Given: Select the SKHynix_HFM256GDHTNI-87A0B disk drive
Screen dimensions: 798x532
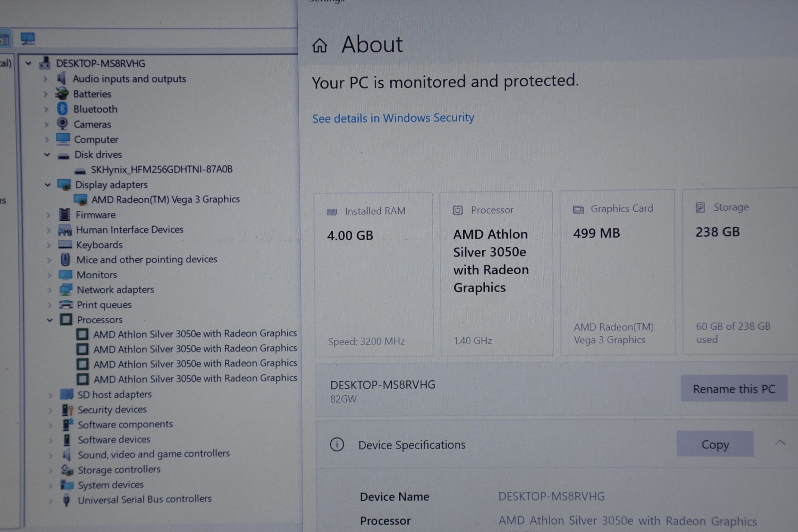Looking at the screenshot, I should 161,169.
